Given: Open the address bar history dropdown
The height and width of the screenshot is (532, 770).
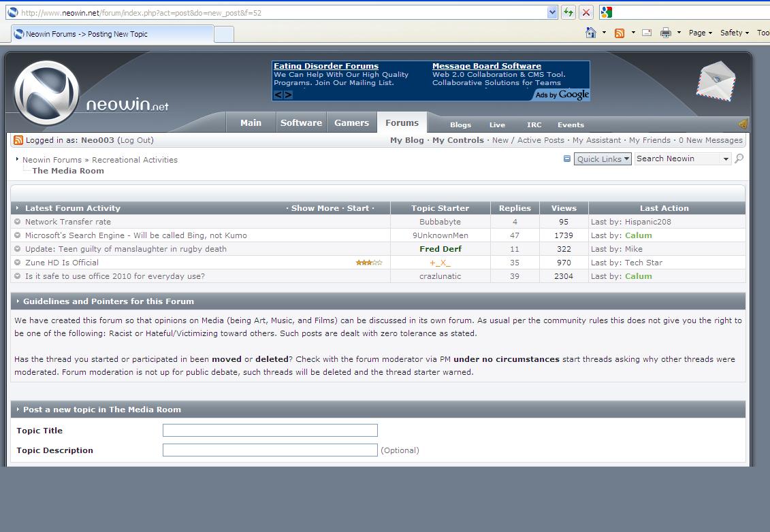Looking at the screenshot, I should point(552,12).
